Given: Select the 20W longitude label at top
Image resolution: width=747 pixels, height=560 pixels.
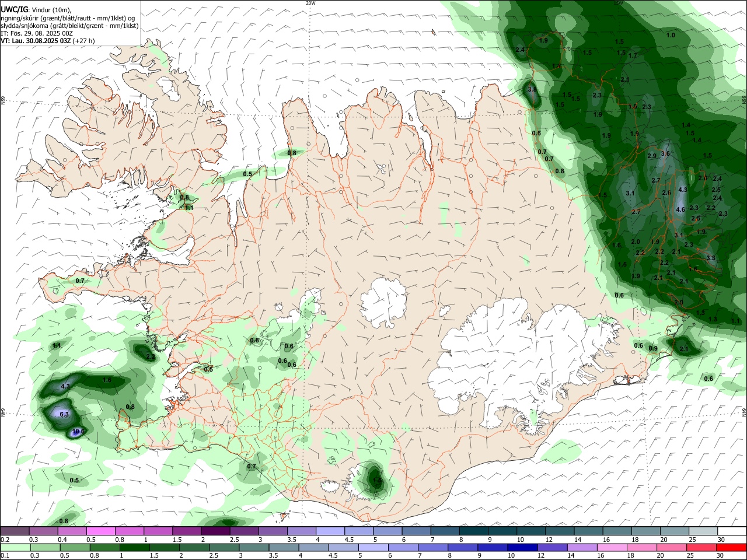Looking at the screenshot, I should (x=310, y=3).
